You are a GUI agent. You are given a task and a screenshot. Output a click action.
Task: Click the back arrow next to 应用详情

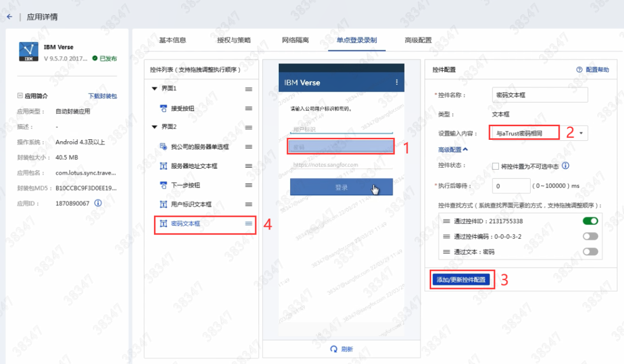click(x=9, y=17)
